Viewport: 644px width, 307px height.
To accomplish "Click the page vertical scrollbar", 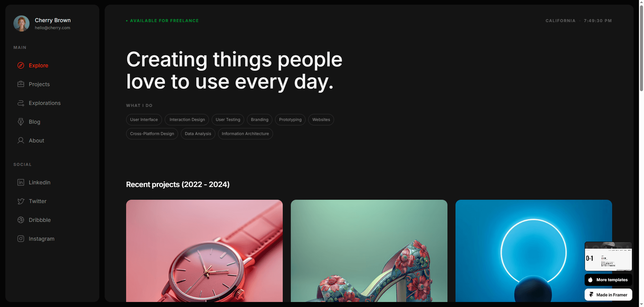I will [x=641, y=47].
